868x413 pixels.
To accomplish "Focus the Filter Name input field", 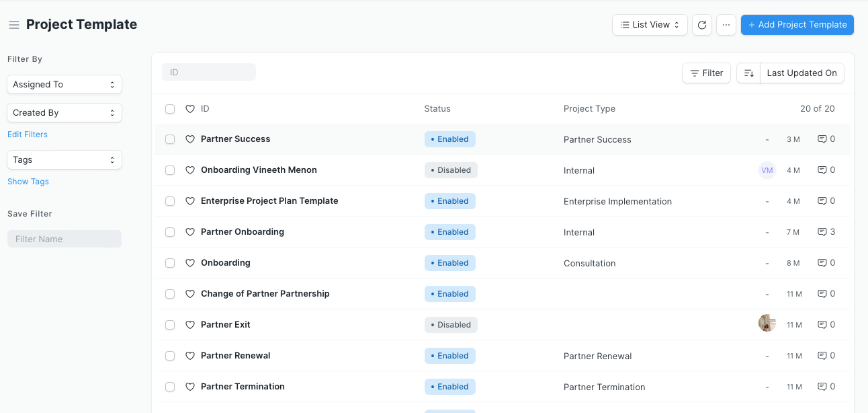I will (x=64, y=239).
